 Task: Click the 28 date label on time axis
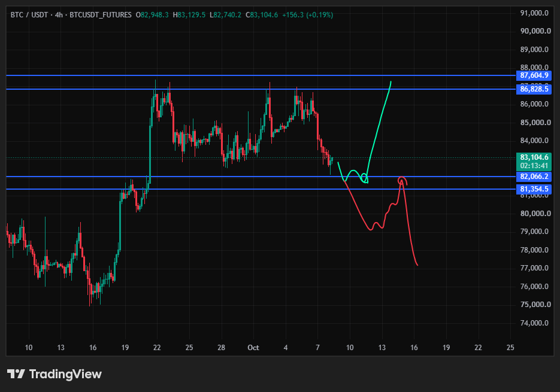pyautogui.click(x=221, y=348)
